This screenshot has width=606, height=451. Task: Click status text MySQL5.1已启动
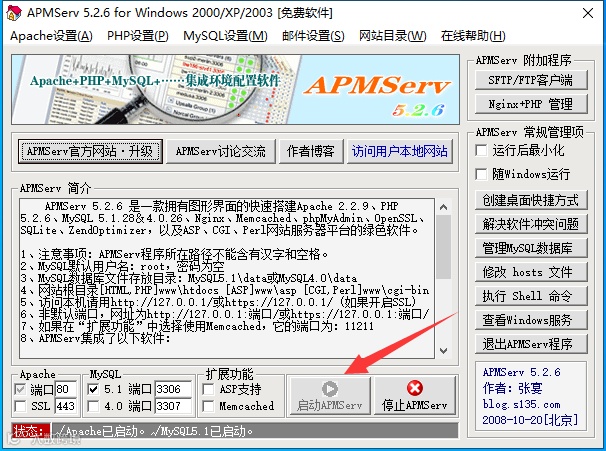coord(203,431)
